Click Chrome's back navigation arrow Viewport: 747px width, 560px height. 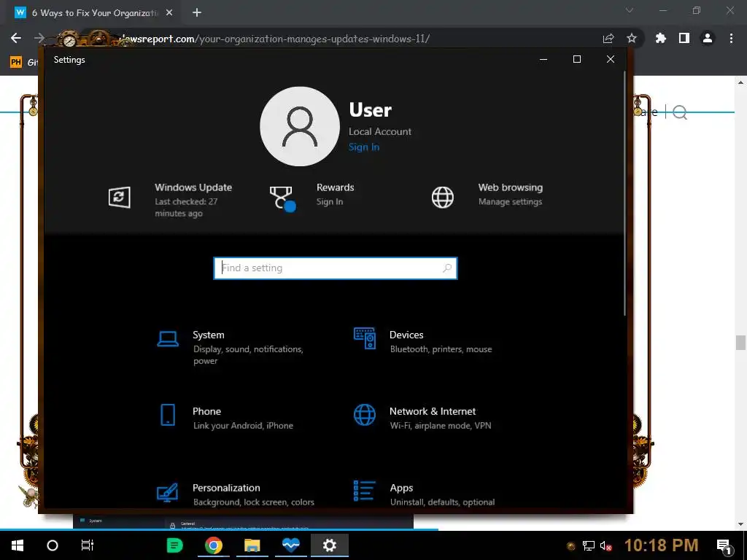pyautogui.click(x=16, y=38)
